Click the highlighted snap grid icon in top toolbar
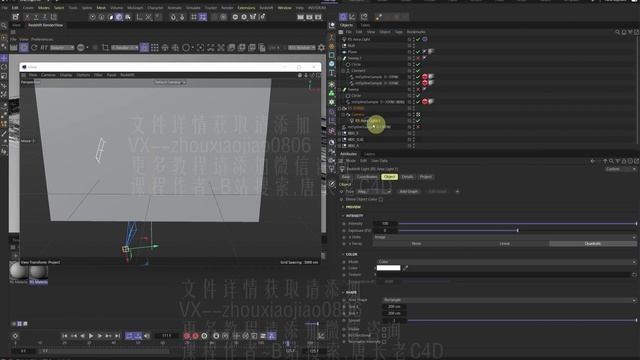 pyautogui.click(x=202, y=17)
